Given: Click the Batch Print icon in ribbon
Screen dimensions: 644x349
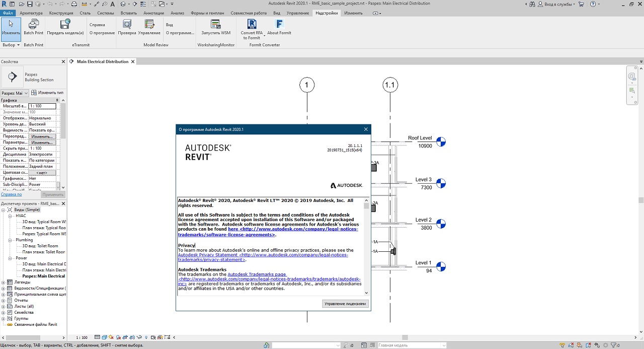Looking at the screenshot, I should point(34,24).
